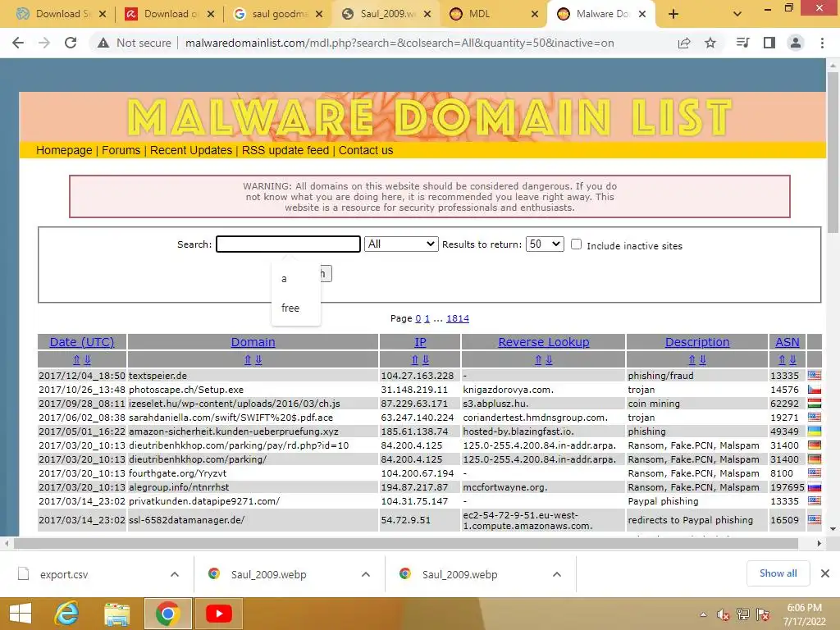Screen dimensions: 840x630
Task: Open the Contact us link
Action: (x=366, y=151)
